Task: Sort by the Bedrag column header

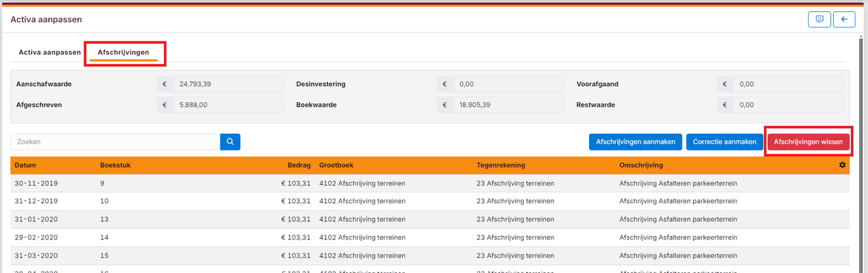Action: point(299,165)
